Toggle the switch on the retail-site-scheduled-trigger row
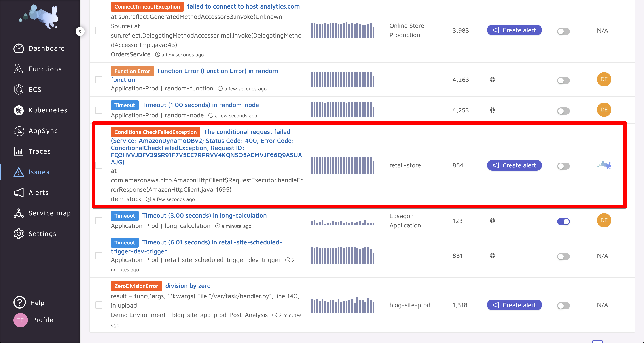The image size is (644, 343). [563, 256]
